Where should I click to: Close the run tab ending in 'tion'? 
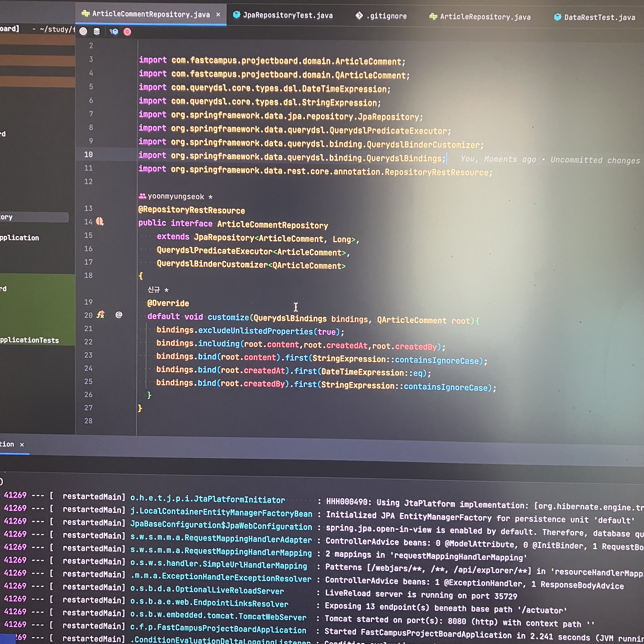22,445
